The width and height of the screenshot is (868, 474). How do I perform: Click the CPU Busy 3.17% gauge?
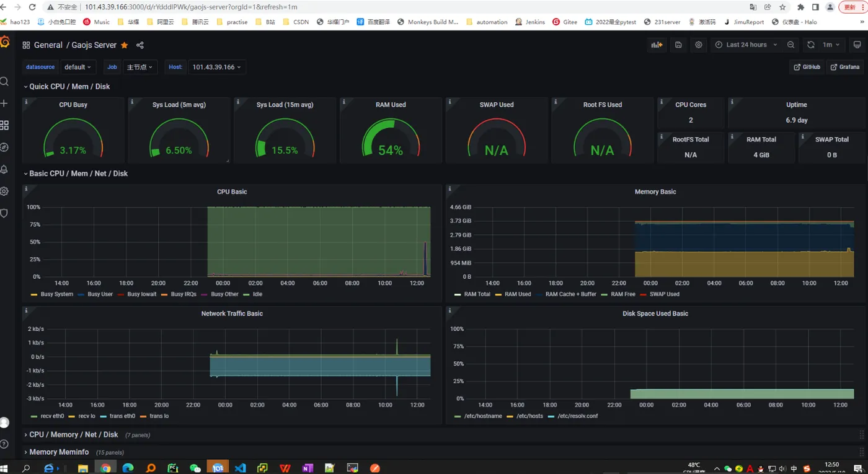[x=73, y=138]
